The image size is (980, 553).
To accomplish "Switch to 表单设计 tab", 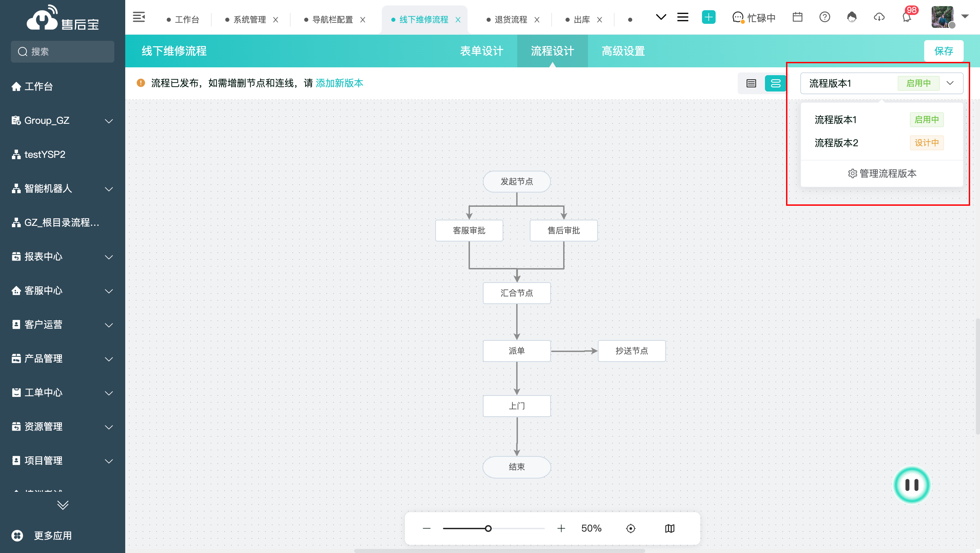I will (481, 51).
